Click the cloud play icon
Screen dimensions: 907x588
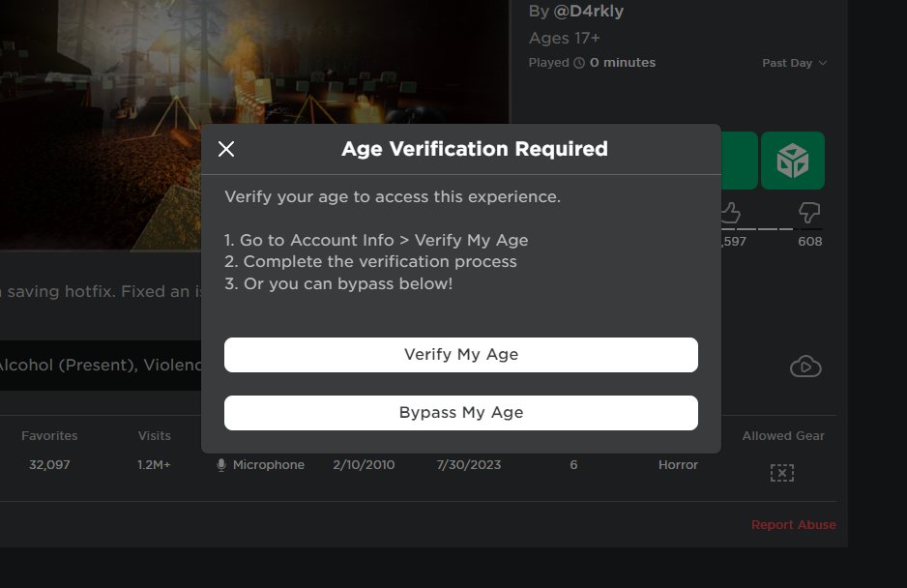click(x=805, y=367)
